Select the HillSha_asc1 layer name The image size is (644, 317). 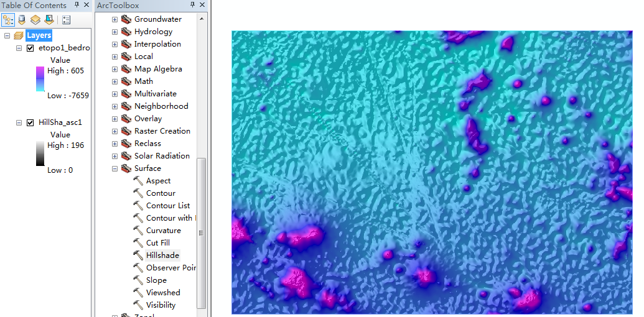pos(60,122)
